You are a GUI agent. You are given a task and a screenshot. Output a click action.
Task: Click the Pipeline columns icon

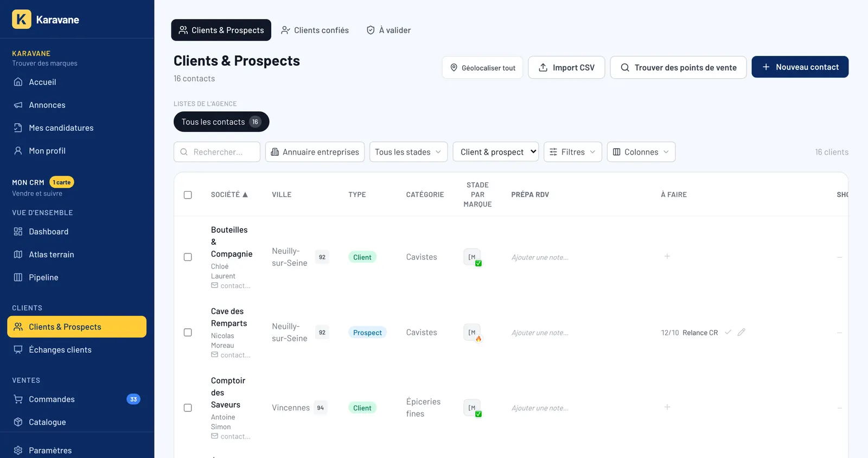coord(18,277)
